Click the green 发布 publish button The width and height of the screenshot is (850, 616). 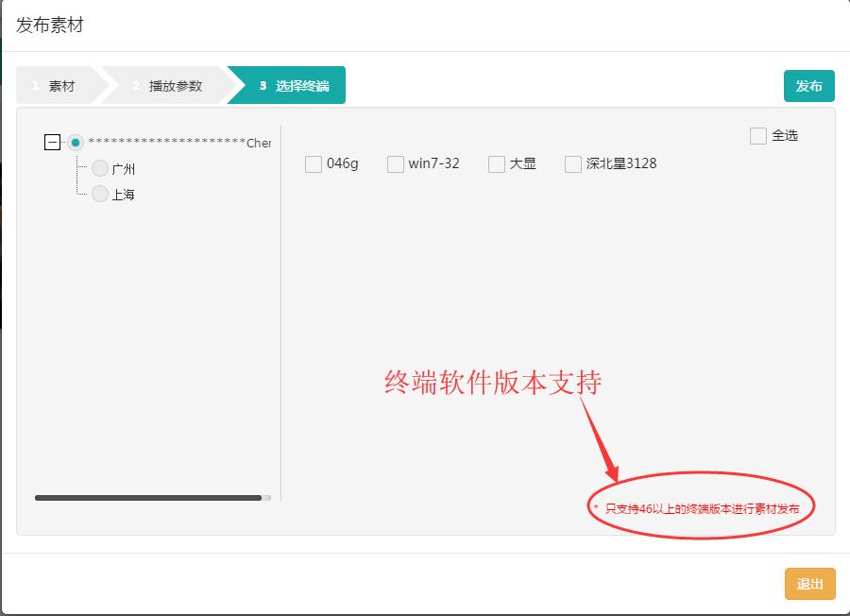[x=808, y=84]
